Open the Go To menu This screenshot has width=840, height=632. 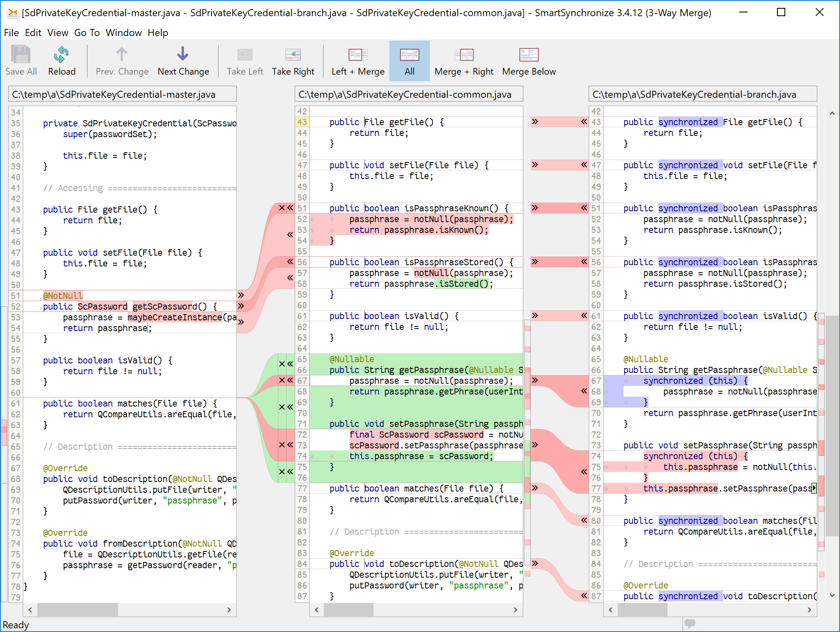tap(87, 33)
